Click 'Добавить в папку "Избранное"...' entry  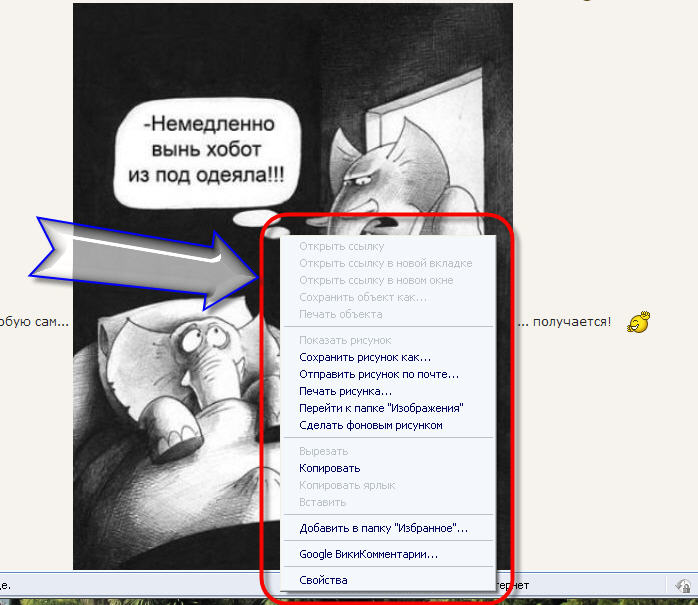[388, 528]
